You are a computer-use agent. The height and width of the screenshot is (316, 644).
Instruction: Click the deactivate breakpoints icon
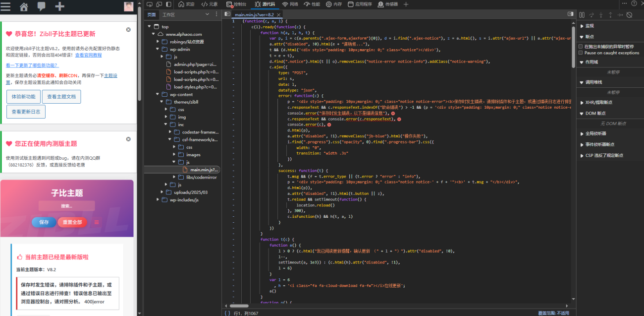[629, 15]
